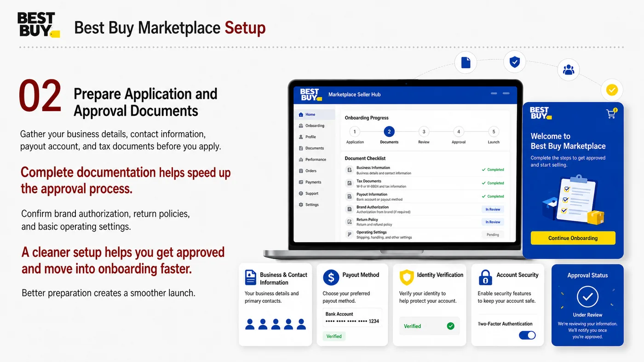Select step 5 Launch circle
The width and height of the screenshot is (644, 362).
[x=494, y=132]
